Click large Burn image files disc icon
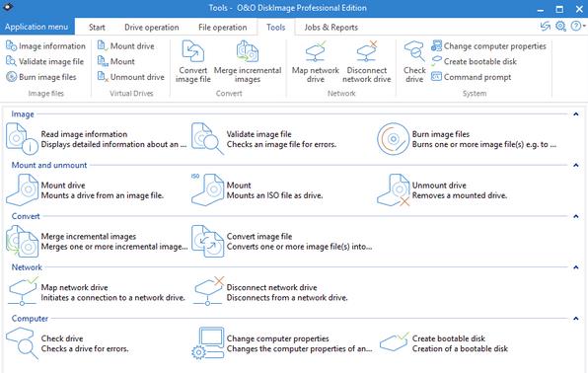 pyautogui.click(x=393, y=139)
